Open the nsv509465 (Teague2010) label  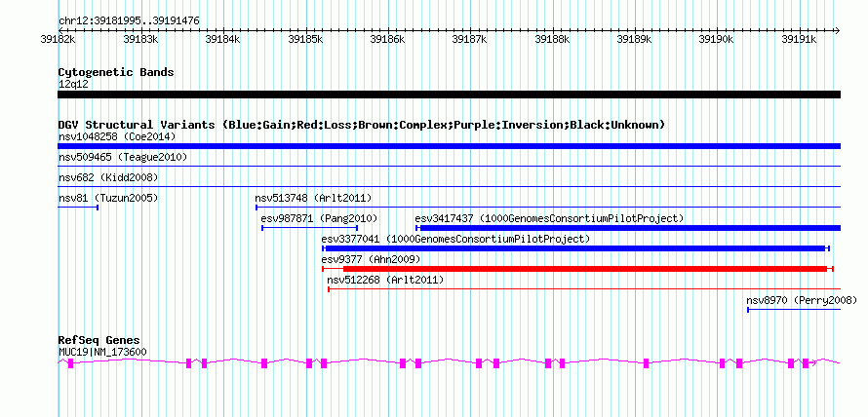122,158
